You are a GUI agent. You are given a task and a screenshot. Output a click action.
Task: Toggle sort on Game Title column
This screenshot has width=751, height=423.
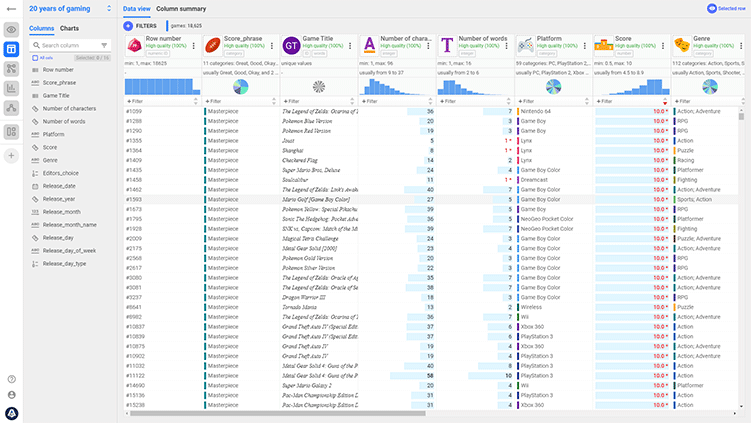click(352, 101)
